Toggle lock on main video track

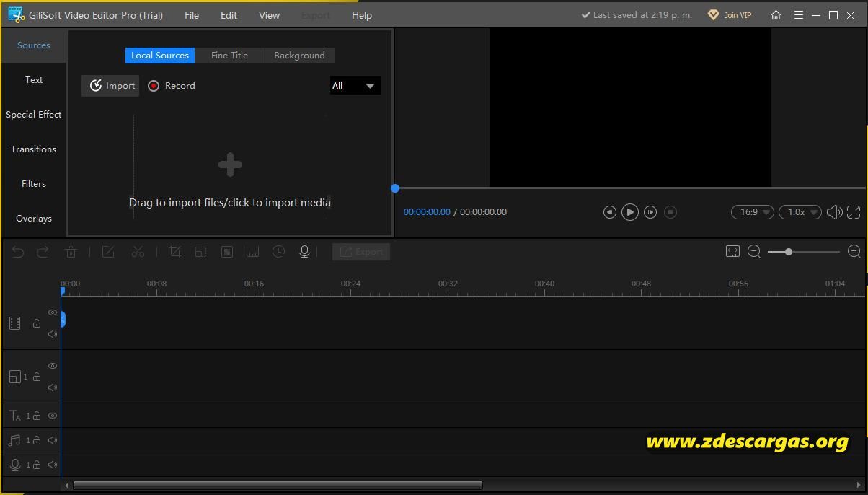pyautogui.click(x=37, y=323)
